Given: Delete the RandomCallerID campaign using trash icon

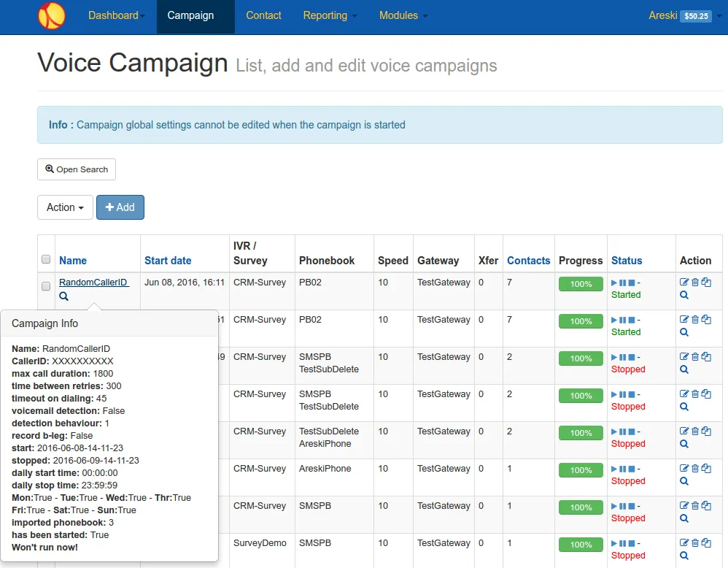Looking at the screenshot, I should (x=695, y=282).
